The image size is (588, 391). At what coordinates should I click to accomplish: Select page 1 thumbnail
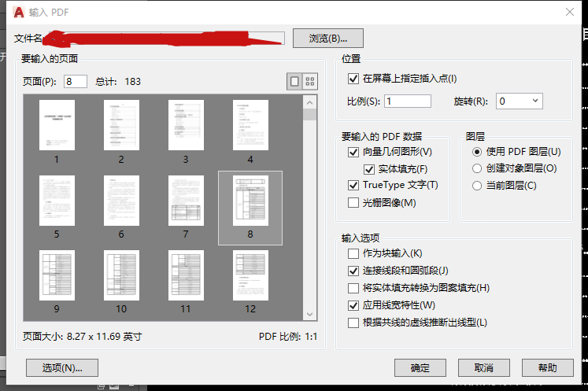click(x=57, y=125)
